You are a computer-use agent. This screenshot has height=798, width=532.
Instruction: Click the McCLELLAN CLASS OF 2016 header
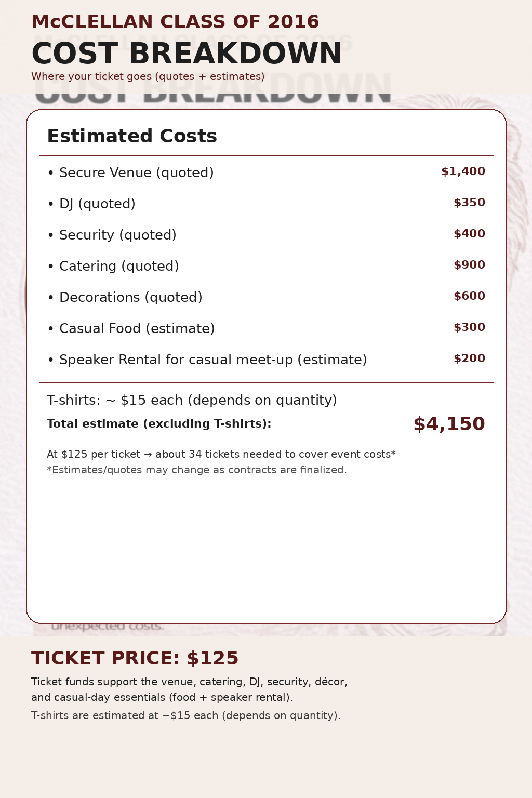click(175, 22)
